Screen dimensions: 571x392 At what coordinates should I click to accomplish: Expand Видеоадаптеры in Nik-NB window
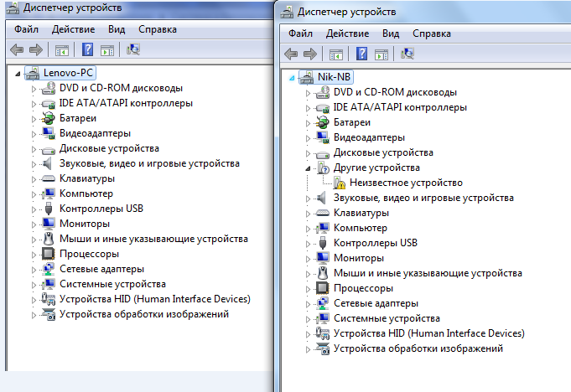[308, 138]
